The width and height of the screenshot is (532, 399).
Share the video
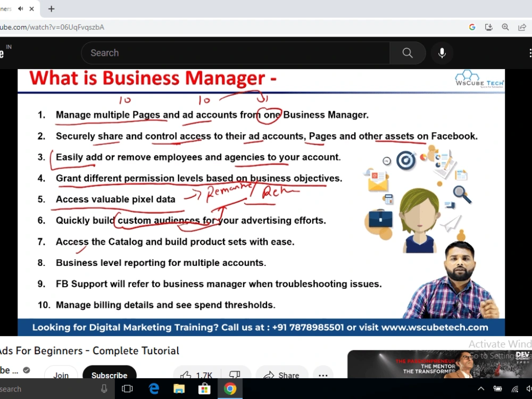(x=281, y=373)
